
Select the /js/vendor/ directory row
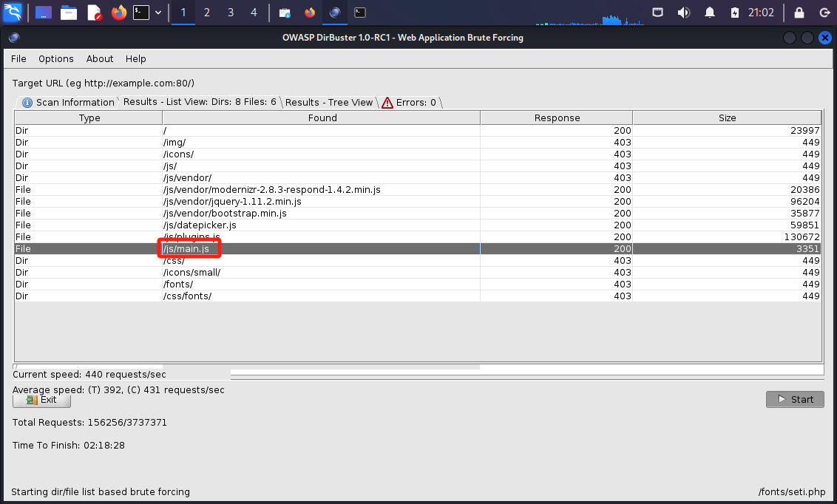tap(418, 177)
